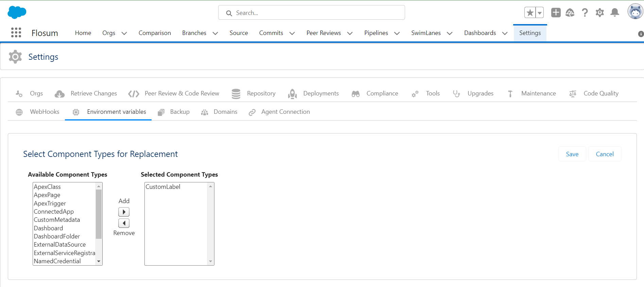Click the Add arrow button
The image size is (644, 287).
124,212
